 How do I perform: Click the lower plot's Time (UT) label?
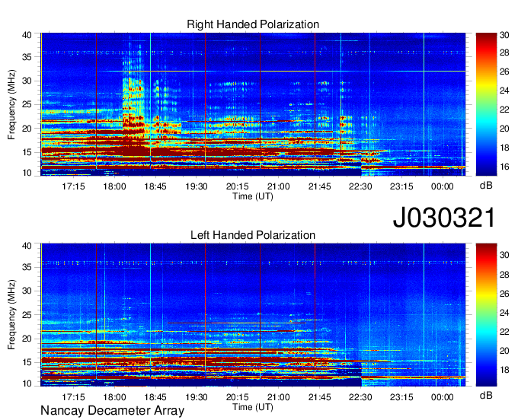pos(253,407)
